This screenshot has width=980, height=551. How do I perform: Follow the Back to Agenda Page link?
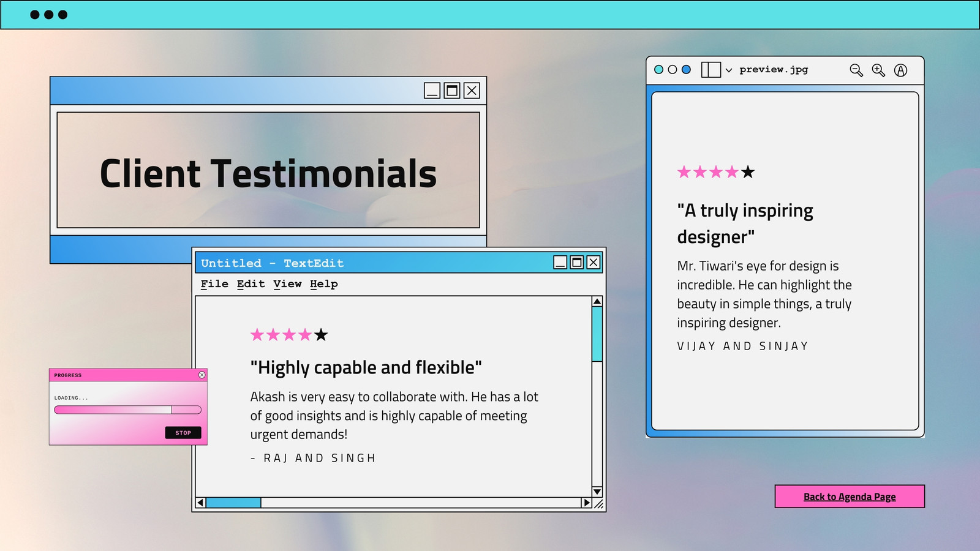[x=850, y=497]
